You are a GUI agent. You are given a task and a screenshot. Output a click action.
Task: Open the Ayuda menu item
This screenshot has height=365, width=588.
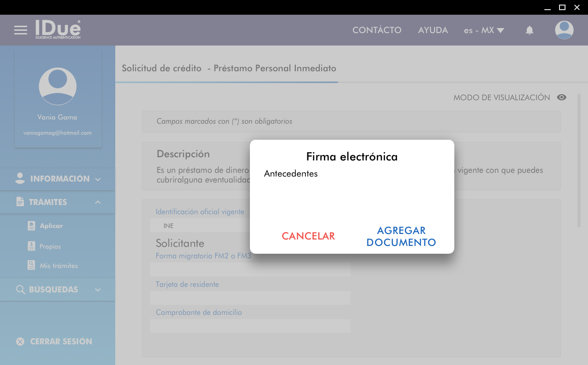coord(433,30)
